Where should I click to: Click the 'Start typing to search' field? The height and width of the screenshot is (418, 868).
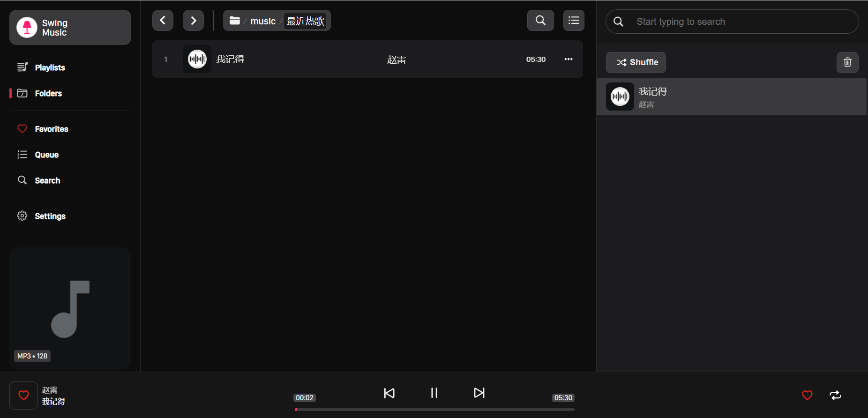point(741,22)
